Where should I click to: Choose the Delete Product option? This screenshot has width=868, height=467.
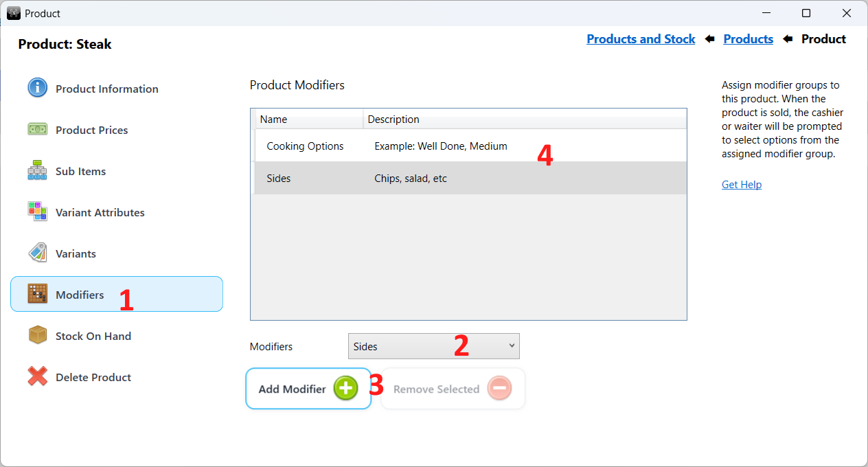[93, 377]
